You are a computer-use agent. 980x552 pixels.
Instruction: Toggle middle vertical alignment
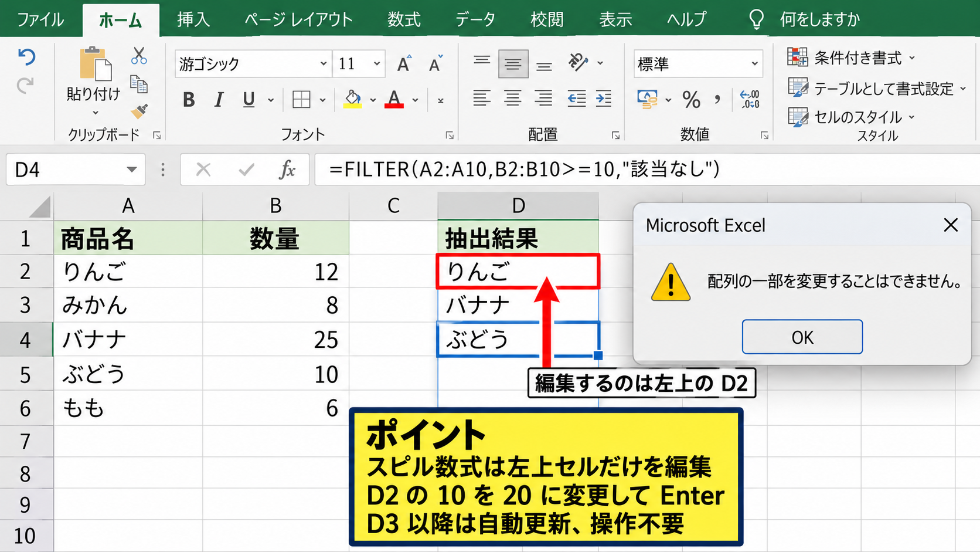(513, 64)
